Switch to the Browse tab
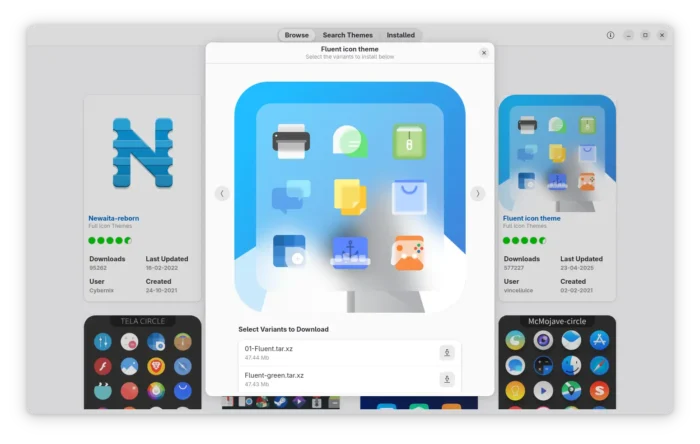 coord(296,35)
